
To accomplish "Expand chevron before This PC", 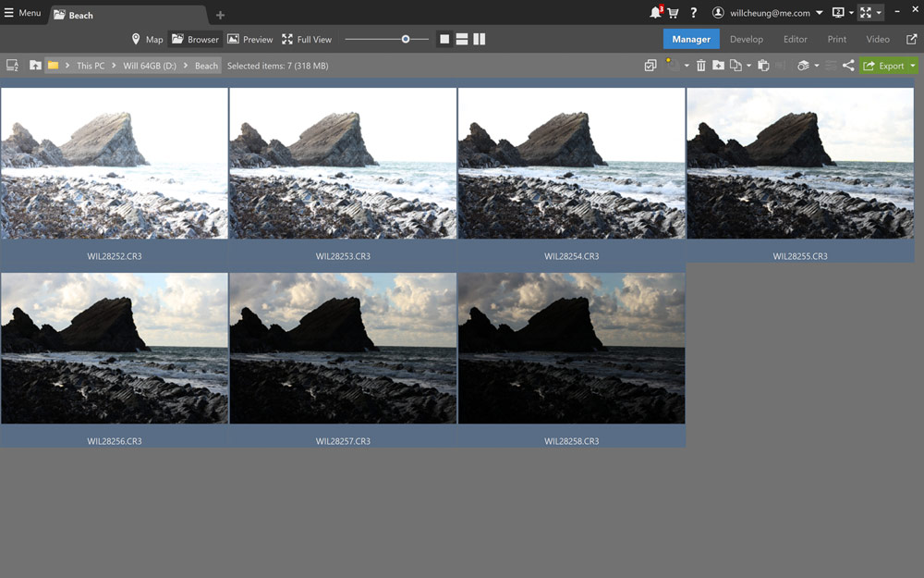I will click(x=67, y=66).
